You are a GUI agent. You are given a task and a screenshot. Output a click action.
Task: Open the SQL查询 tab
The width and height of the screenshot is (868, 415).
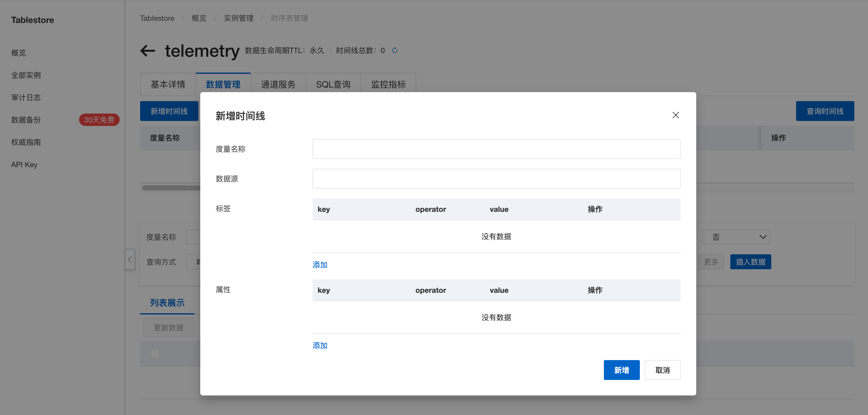pyautogui.click(x=333, y=84)
